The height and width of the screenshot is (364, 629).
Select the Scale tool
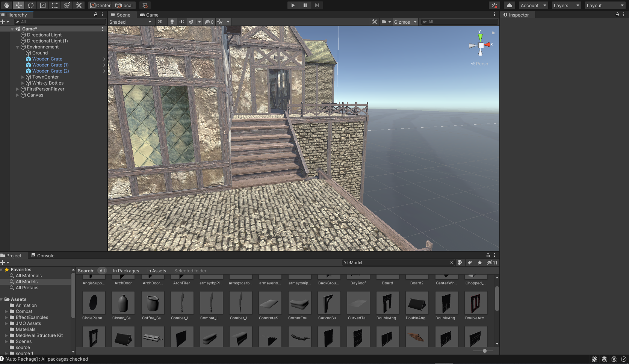point(43,5)
